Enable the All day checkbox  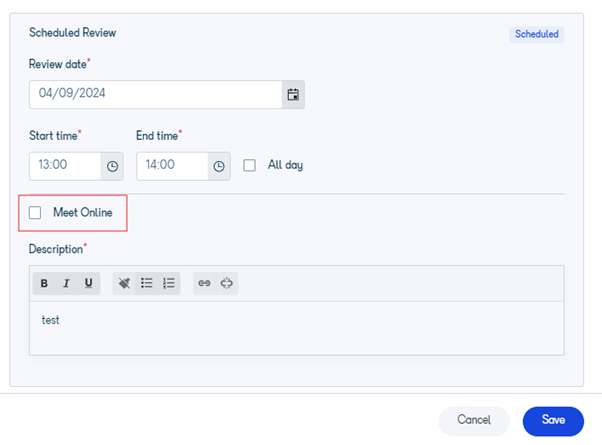[x=250, y=165]
